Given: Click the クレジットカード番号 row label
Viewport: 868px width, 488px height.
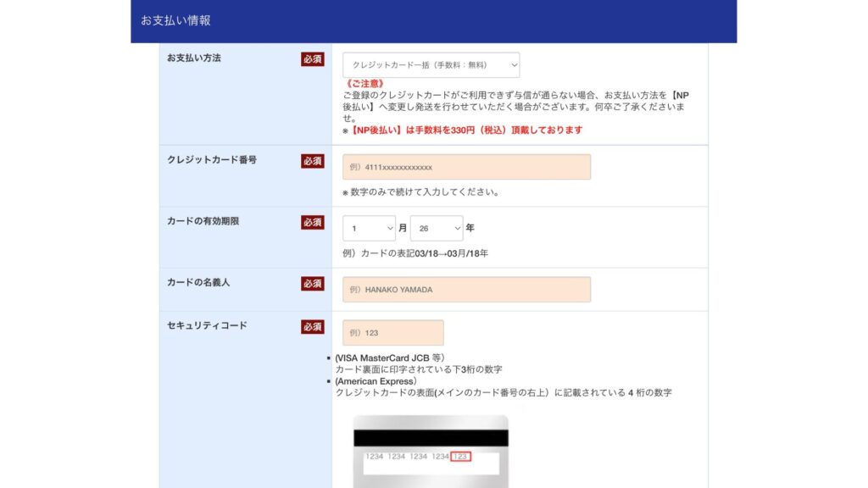Looking at the screenshot, I should coord(212,160).
